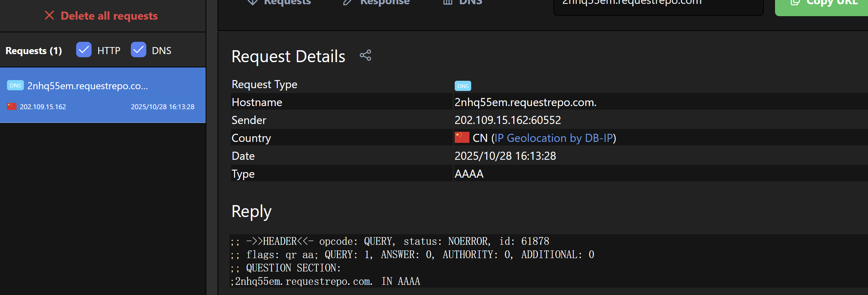Select the 2nhq55em.requestrepo.co... request entry
Screen dimensions: 868x295
click(102, 95)
